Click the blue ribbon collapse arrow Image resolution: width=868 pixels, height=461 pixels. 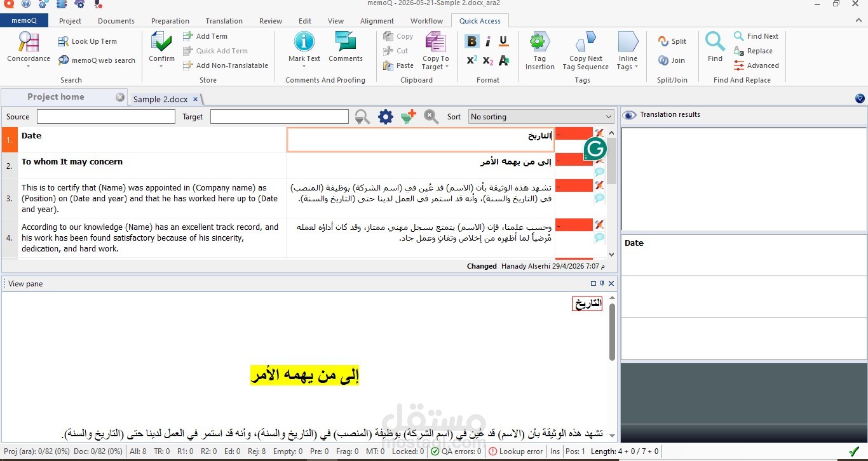pos(860,98)
